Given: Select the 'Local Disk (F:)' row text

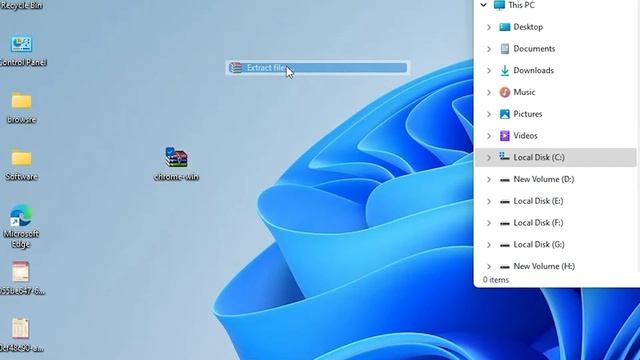Looking at the screenshot, I should 538,223.
